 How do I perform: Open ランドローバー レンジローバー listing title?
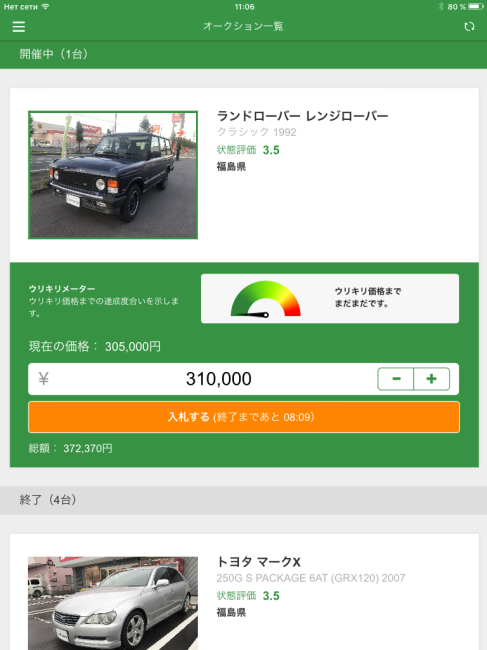(303, 116)
